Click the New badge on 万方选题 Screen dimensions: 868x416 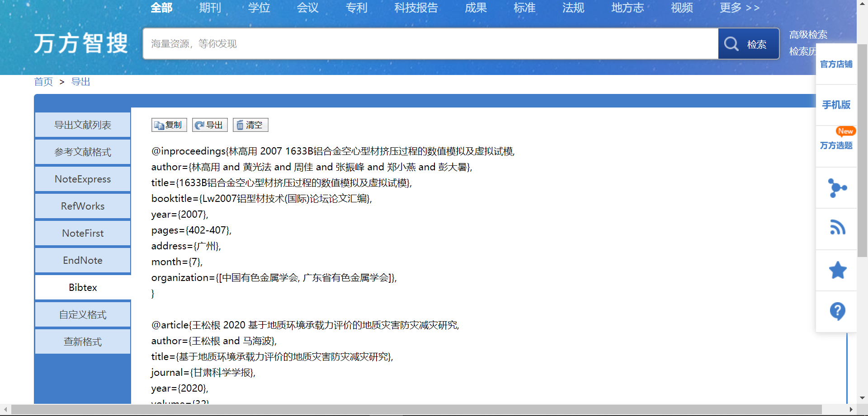[845, 131]
